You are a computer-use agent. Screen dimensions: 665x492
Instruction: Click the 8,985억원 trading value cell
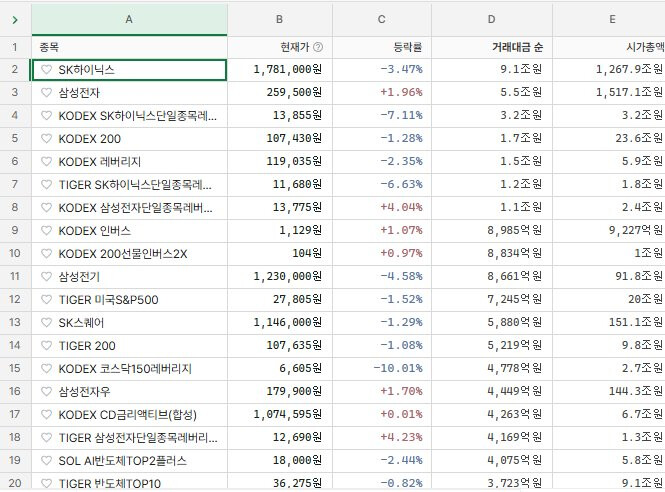point(492,230)
